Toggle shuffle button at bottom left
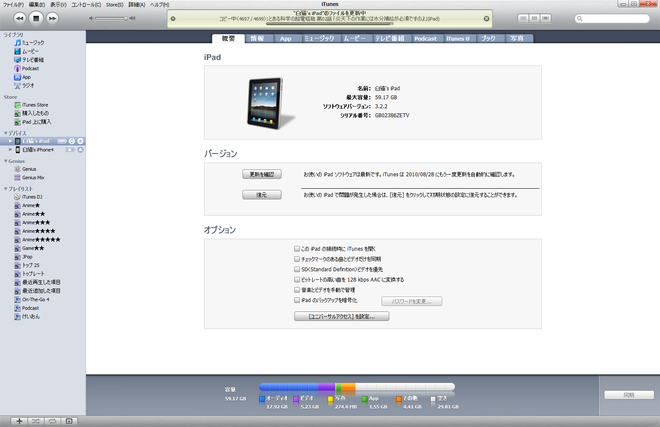The width and height of the screenshot is (660, 427). pos(35,421)
